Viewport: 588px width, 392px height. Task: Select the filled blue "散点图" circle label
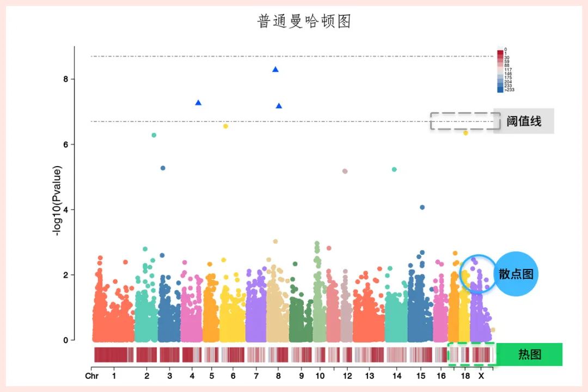516,274
